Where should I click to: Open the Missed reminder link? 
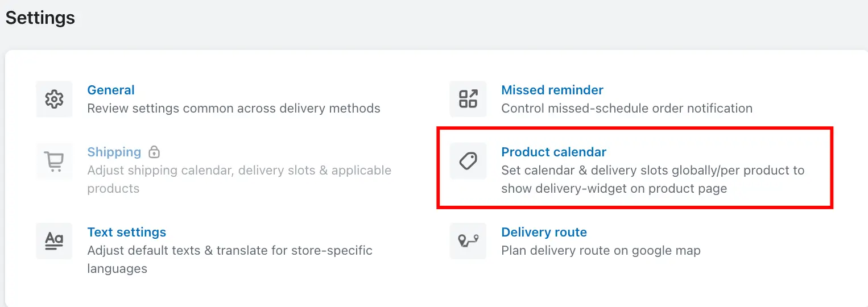pyautogui.click(x=552, y=90)
